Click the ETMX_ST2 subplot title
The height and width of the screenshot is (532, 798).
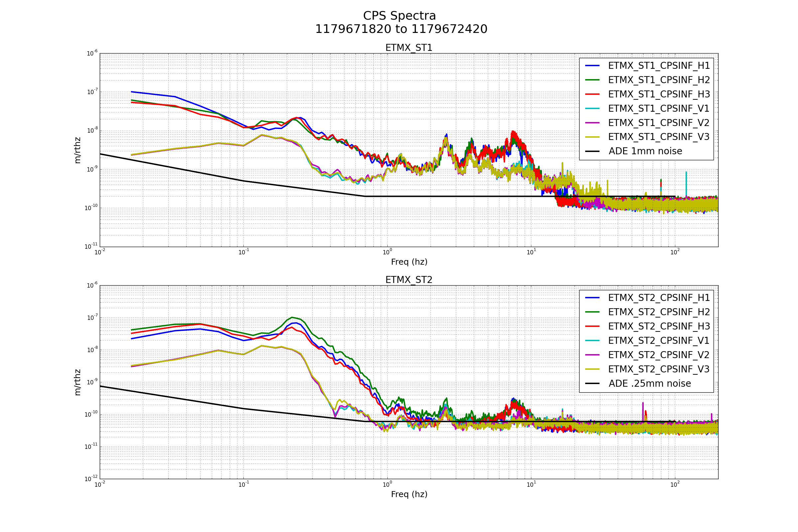point(409,280)
